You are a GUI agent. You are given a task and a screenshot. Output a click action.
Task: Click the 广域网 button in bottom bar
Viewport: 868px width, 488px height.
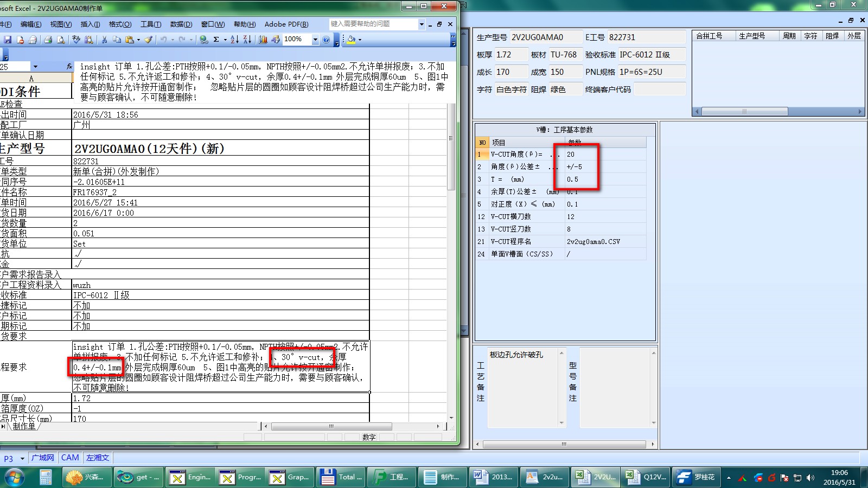(43, 458)
